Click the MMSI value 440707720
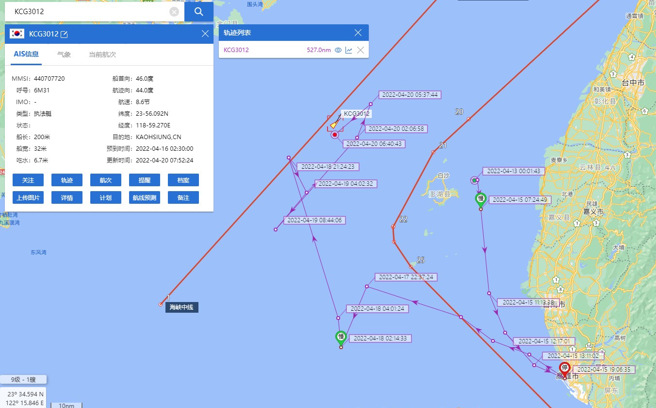The image size is (656, 408). [x=49, y=79]
